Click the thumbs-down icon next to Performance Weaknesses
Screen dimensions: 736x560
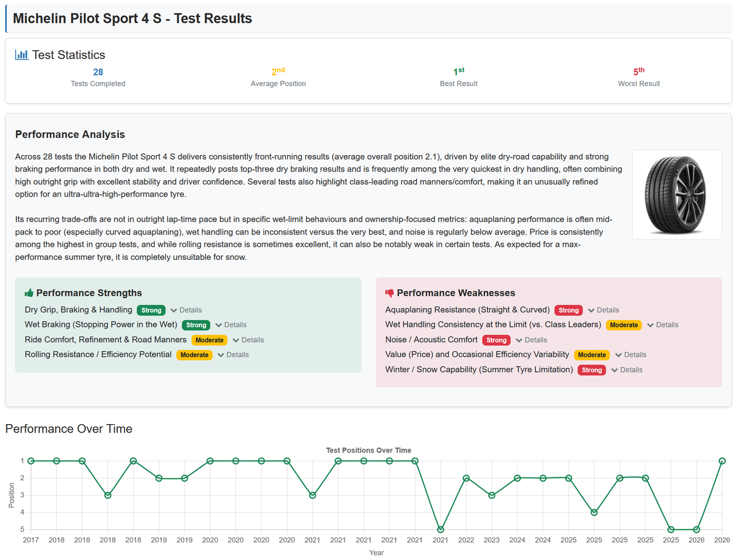coord(390,293)
